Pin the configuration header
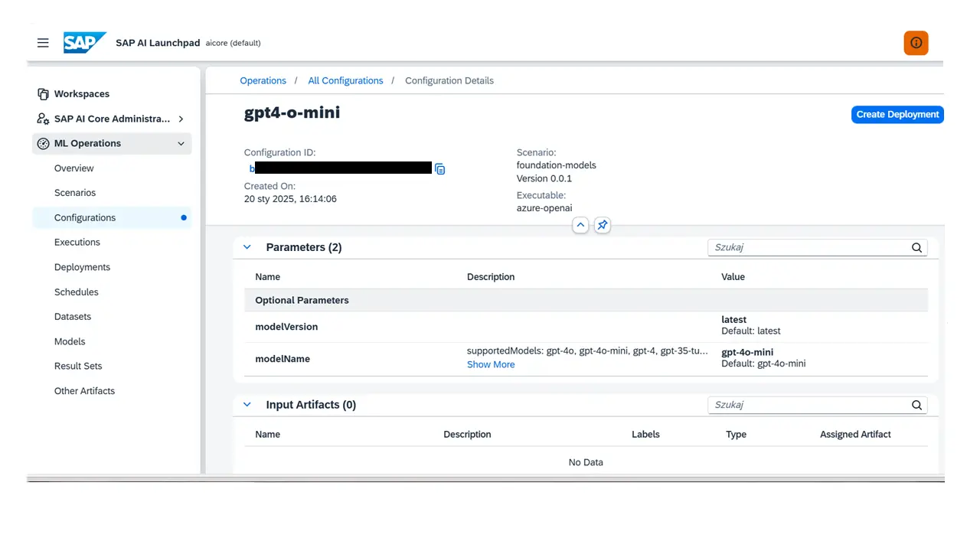Viewport: 980px width, 551px height. click(602, 225)
